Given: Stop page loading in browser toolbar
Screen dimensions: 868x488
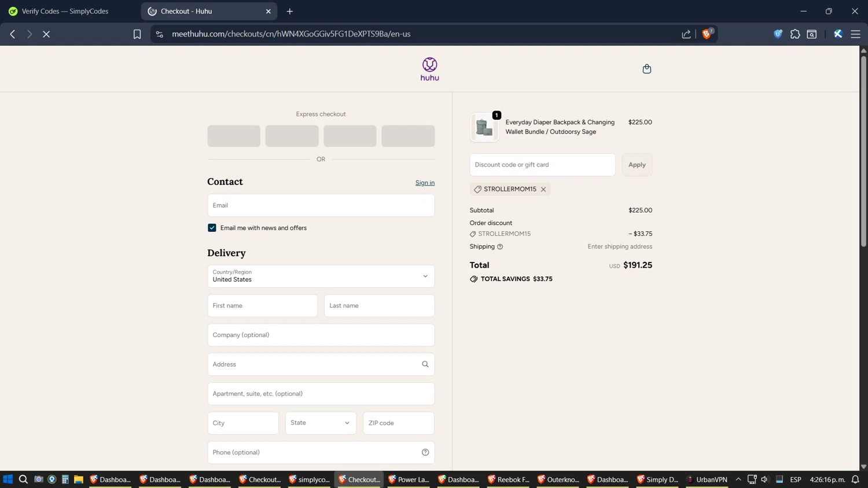Looking at the screenshot, I should [46, 34].
